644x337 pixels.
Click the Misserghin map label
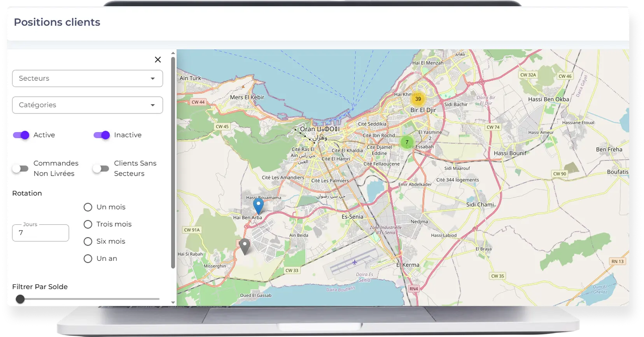(x=215, y=266)
